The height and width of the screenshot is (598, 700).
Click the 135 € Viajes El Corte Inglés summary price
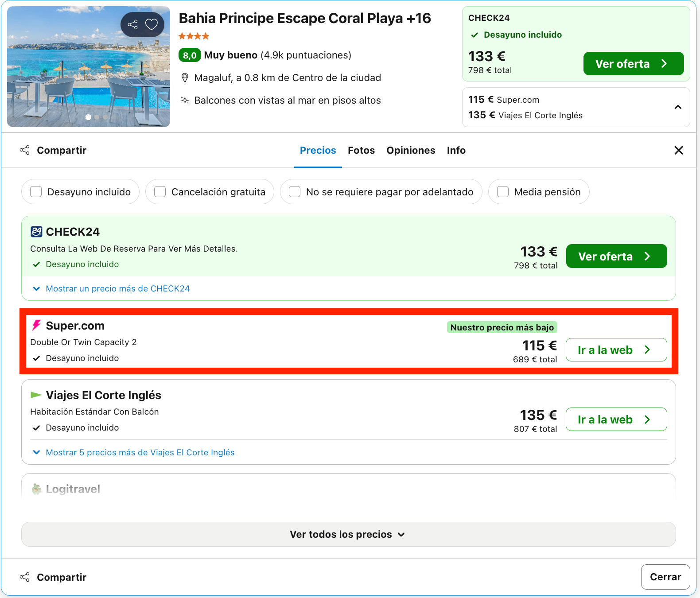pyautogui.click(x=525, y=115)
